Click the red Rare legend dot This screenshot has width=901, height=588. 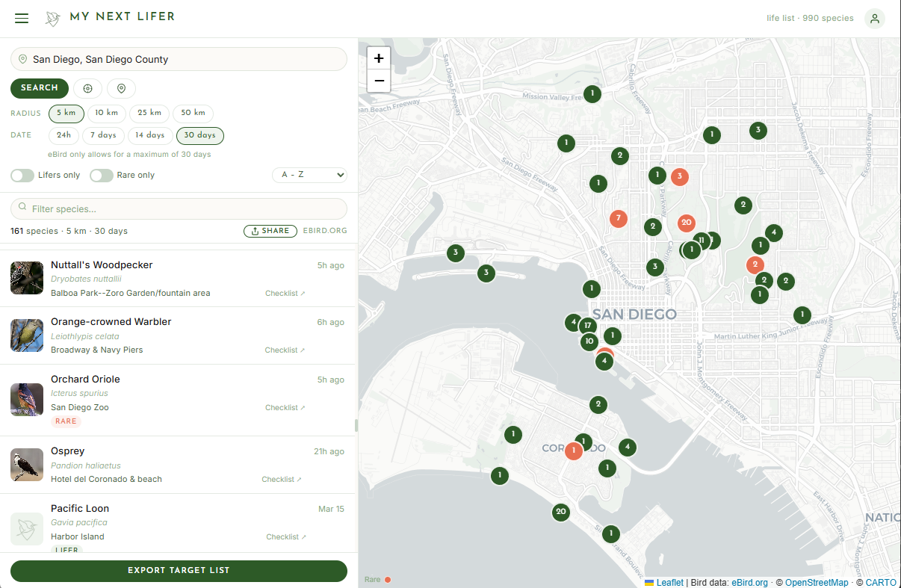(386, 578)
